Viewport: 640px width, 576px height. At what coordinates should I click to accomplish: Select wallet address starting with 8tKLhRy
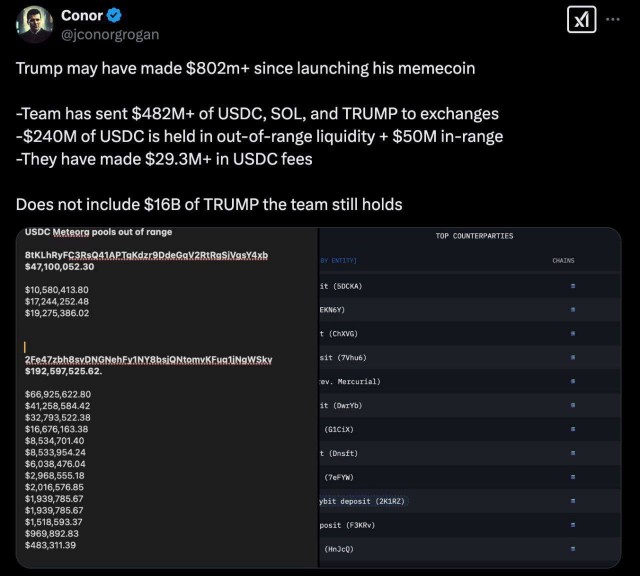pyautogui.click(x=146, y=255)
